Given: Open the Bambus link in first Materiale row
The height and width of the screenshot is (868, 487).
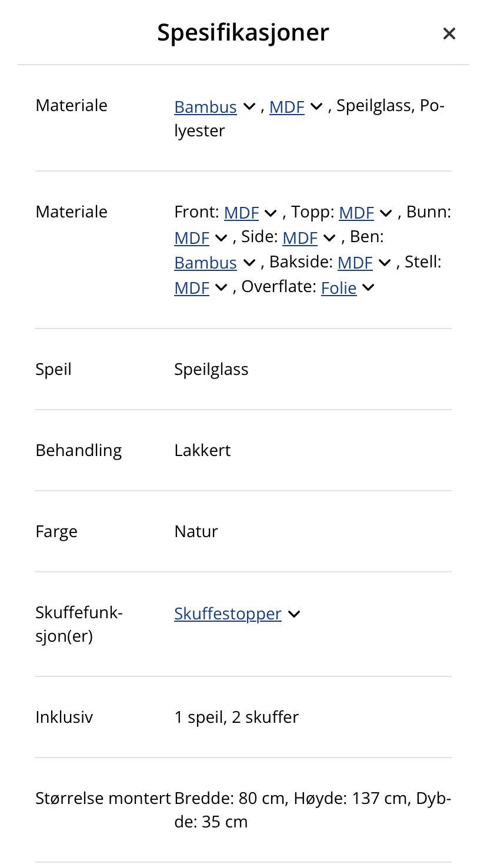Looking at the screenshot, I should coord(205,107).
